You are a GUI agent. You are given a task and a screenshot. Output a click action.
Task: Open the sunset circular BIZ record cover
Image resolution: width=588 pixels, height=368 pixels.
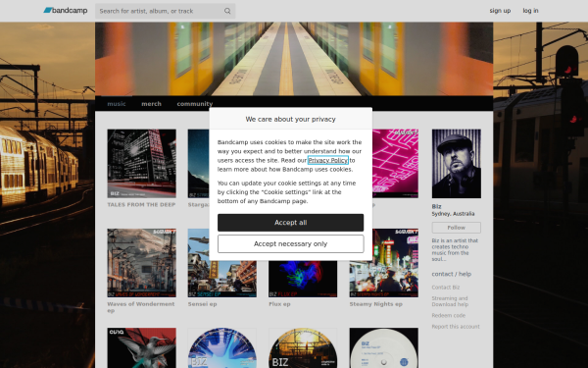point(303,348)
